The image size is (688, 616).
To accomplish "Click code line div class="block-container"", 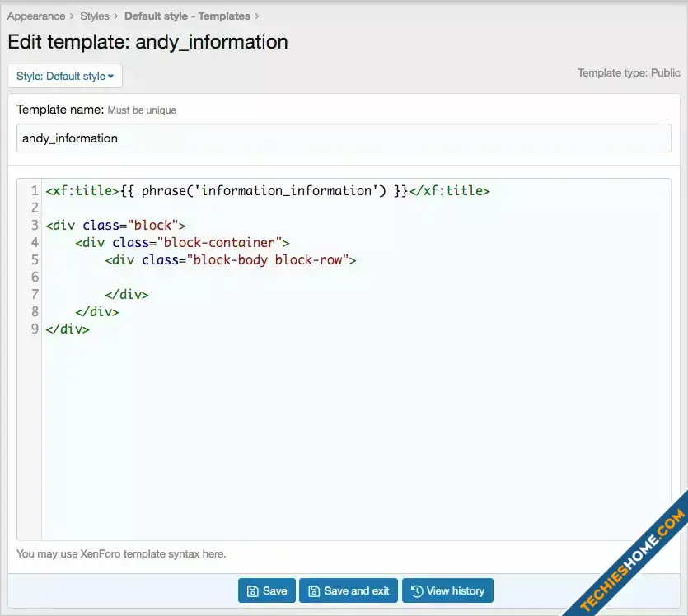I will click(182, 242).
